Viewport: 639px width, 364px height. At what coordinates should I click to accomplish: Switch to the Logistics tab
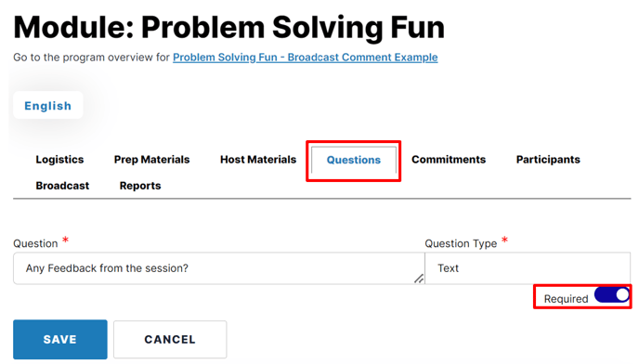click(x=59, y=160)
